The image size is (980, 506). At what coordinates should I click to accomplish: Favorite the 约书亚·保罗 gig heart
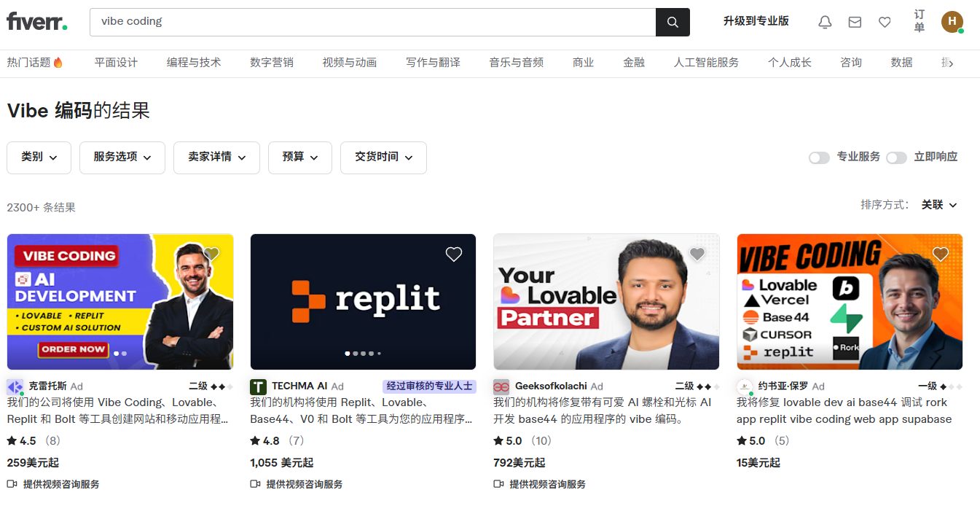(x=941, y=254)
